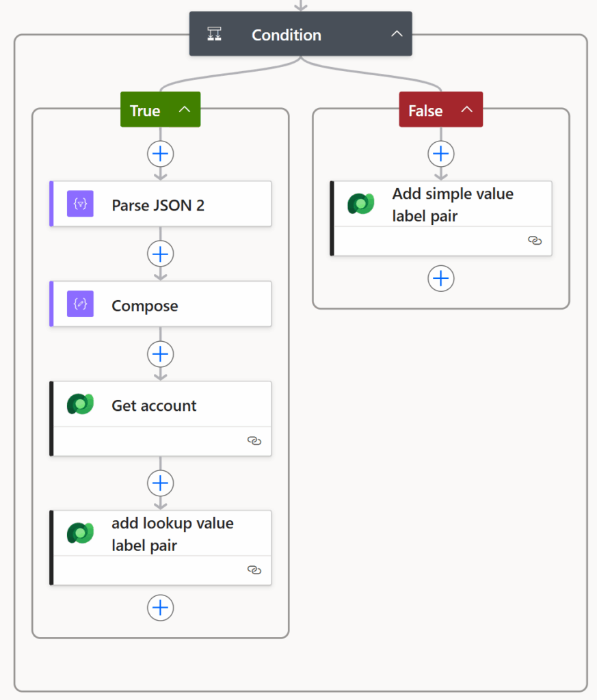Click the Parse JSON 2 action icon
This screenshot has height=700, width=597.
point(80,204)
